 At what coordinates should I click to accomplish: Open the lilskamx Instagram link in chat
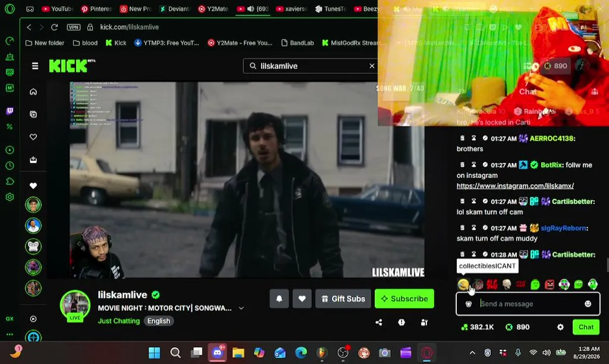pyautogui.click(x=515, y=186)
